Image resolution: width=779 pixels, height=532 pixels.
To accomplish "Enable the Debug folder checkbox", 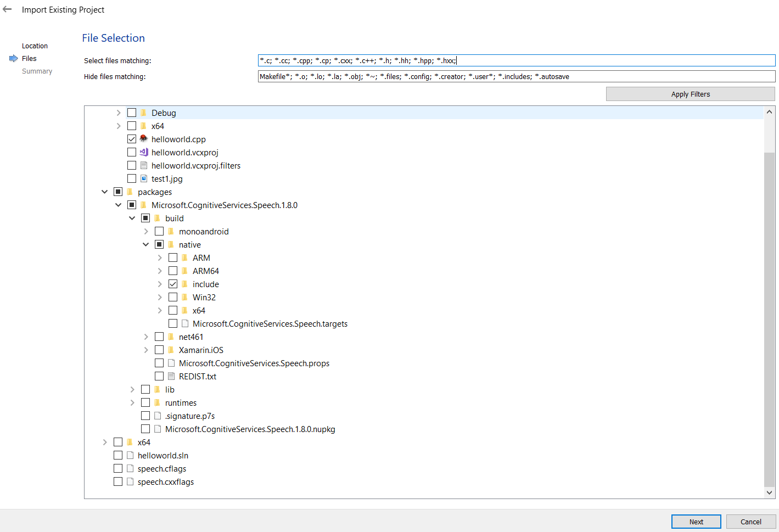I will [x=132, y=112].
